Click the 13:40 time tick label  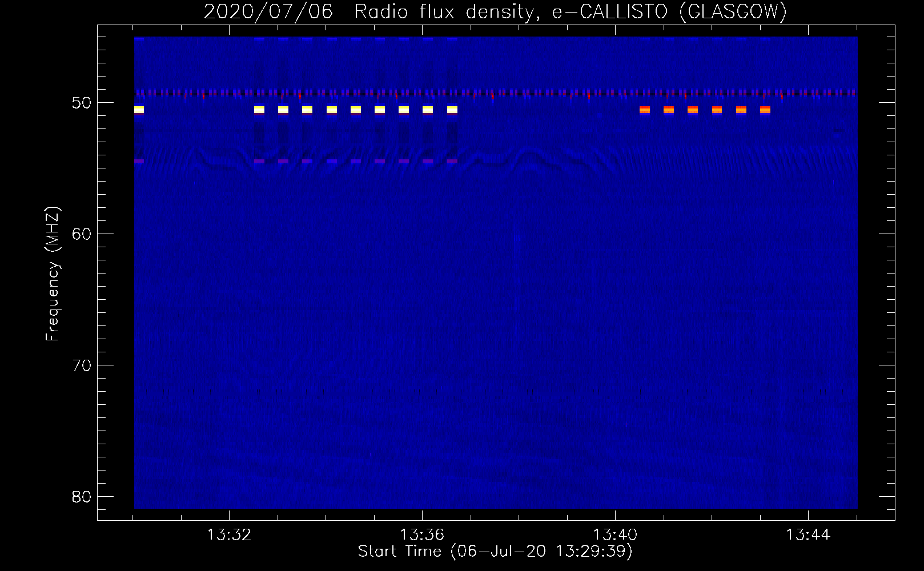pyautogui.click(x=615, y=535)
